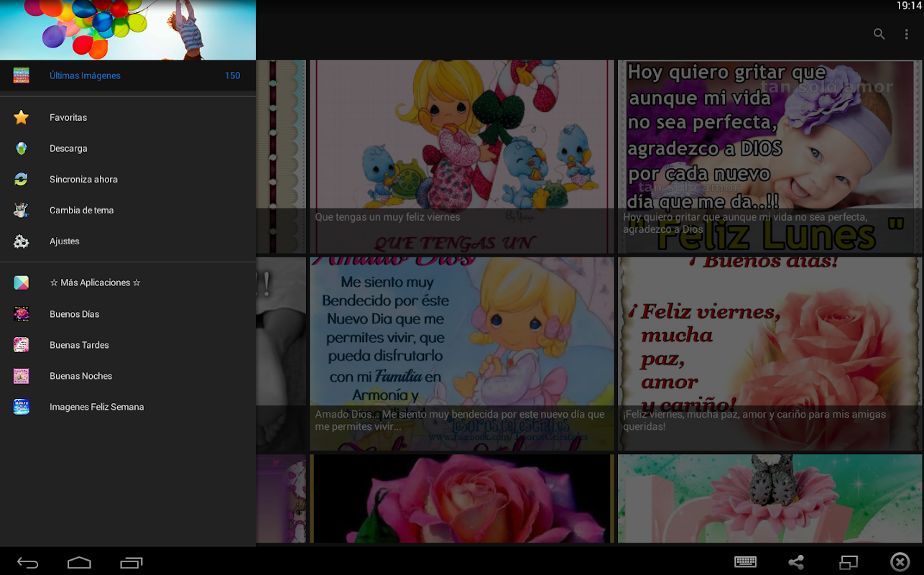Open Cambia de tema option

128,210
